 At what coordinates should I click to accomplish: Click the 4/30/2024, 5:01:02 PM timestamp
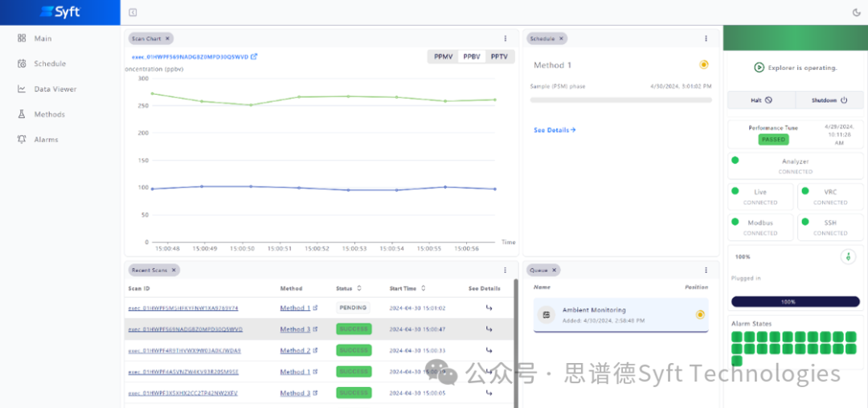[x=681, y=86]
